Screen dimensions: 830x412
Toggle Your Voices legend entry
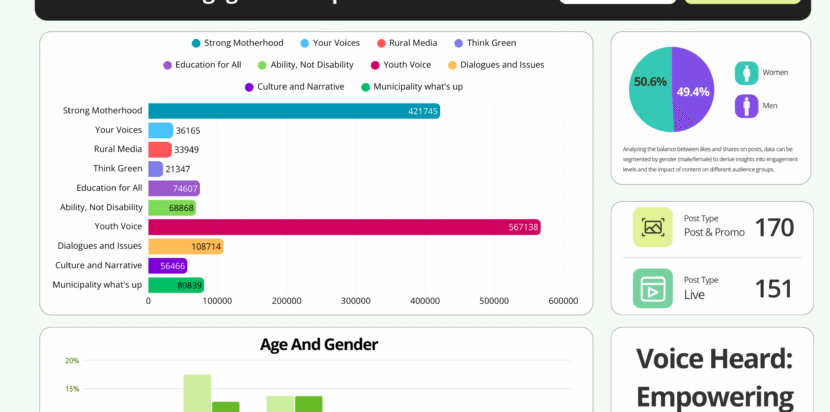(x=330, y=43)
